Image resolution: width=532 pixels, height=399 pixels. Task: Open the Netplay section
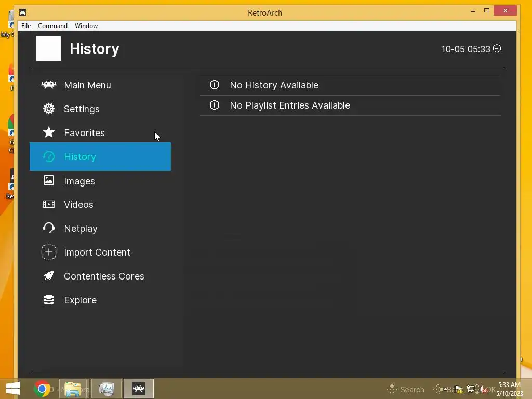(x=81, y=229)
